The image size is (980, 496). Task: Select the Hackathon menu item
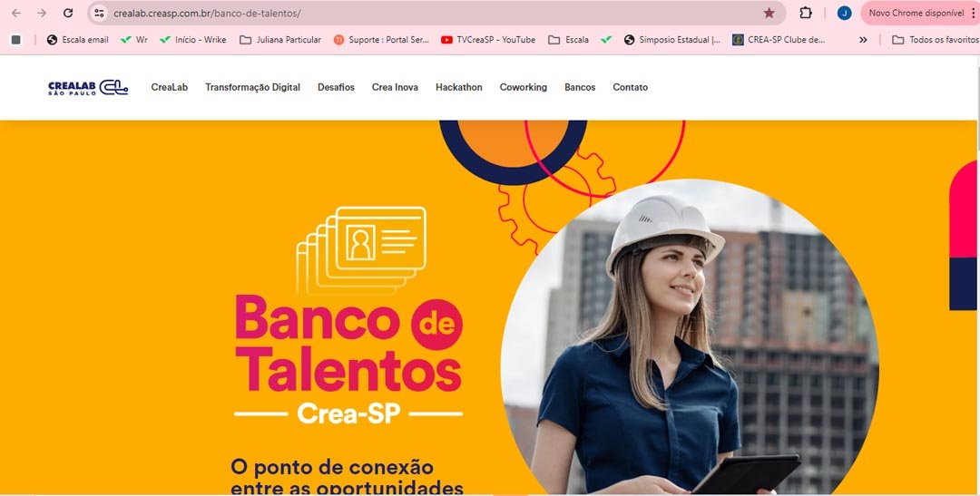click(459, 87)
